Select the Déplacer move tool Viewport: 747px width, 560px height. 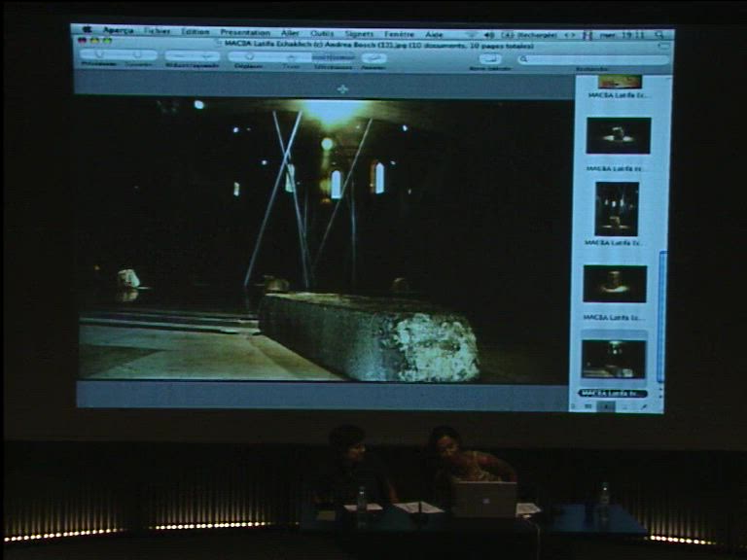pos(248,56)
